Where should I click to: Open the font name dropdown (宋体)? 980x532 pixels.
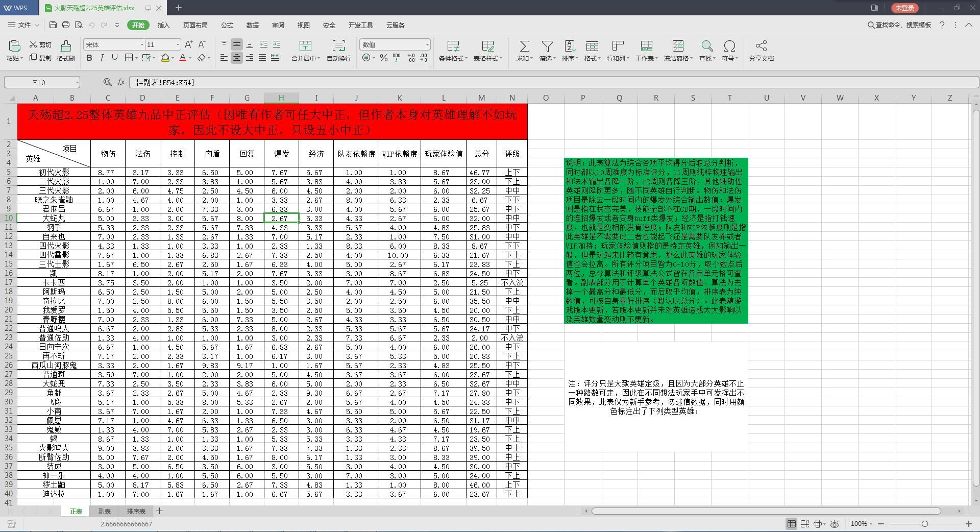point(142,44)
